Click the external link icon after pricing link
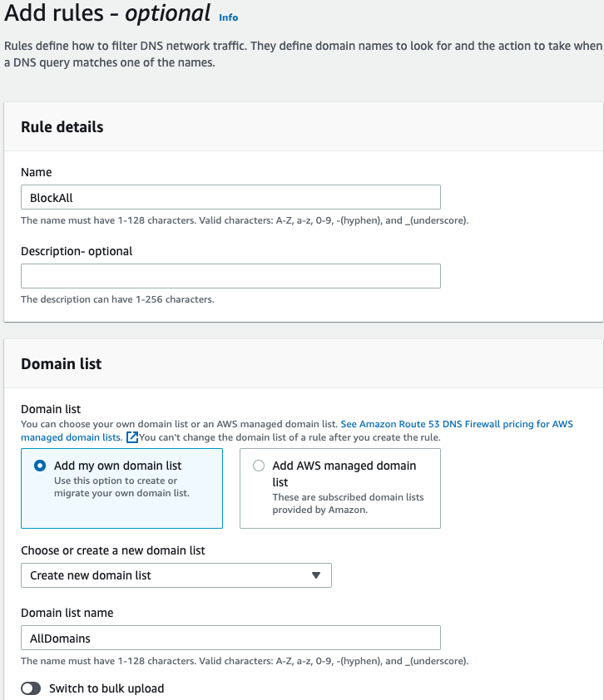 132,437
